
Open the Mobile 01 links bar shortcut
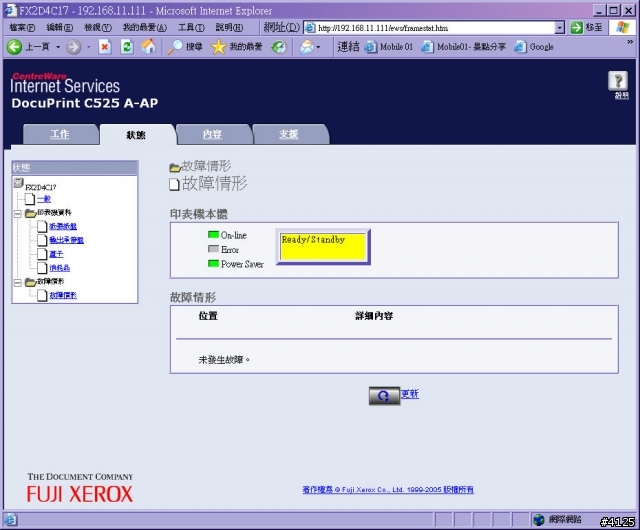click(388, 47)
